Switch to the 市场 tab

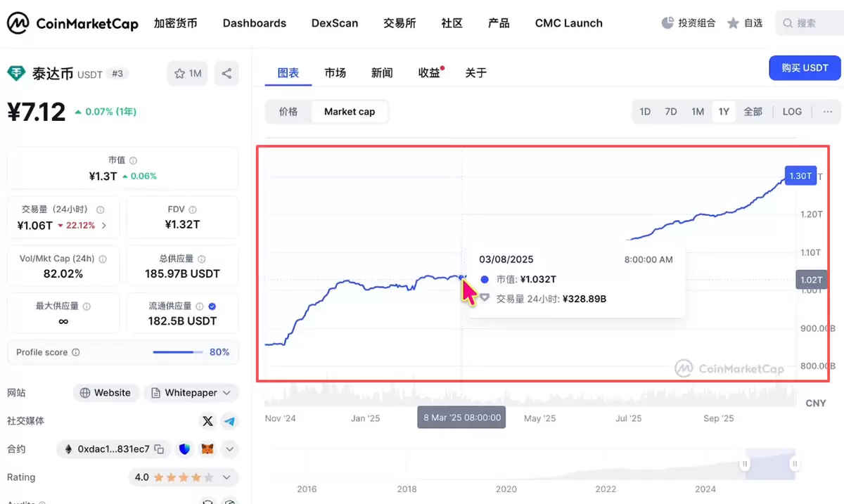click(335, 72)
